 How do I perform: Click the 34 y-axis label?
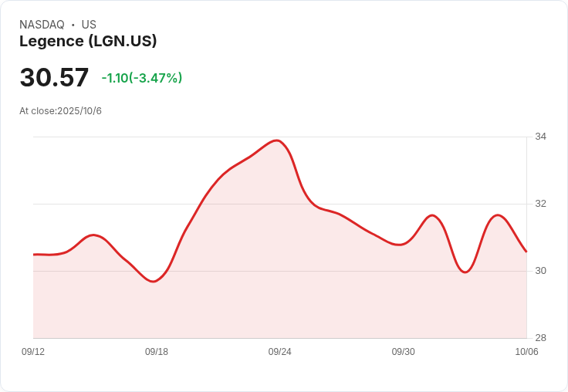(540, 137)
